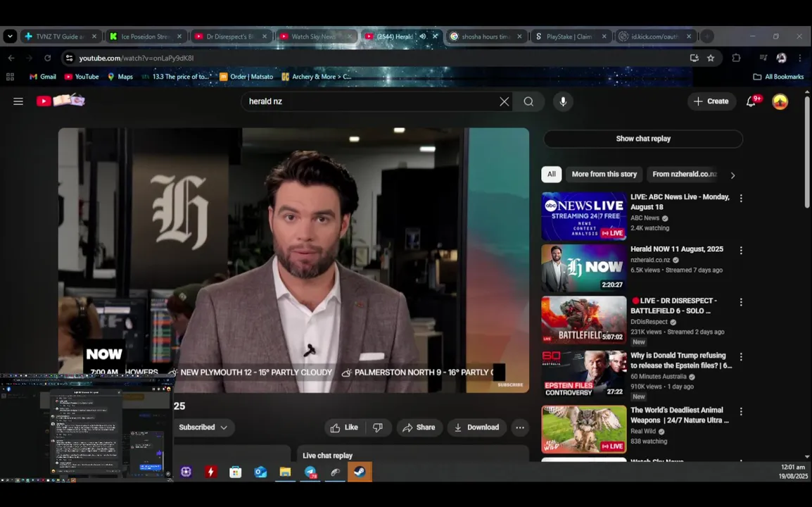812x507 pixels.
Task: Open the Chrome apps grid in the bookmarks bar
Action: pyautogui.click(x=10, y=77)
